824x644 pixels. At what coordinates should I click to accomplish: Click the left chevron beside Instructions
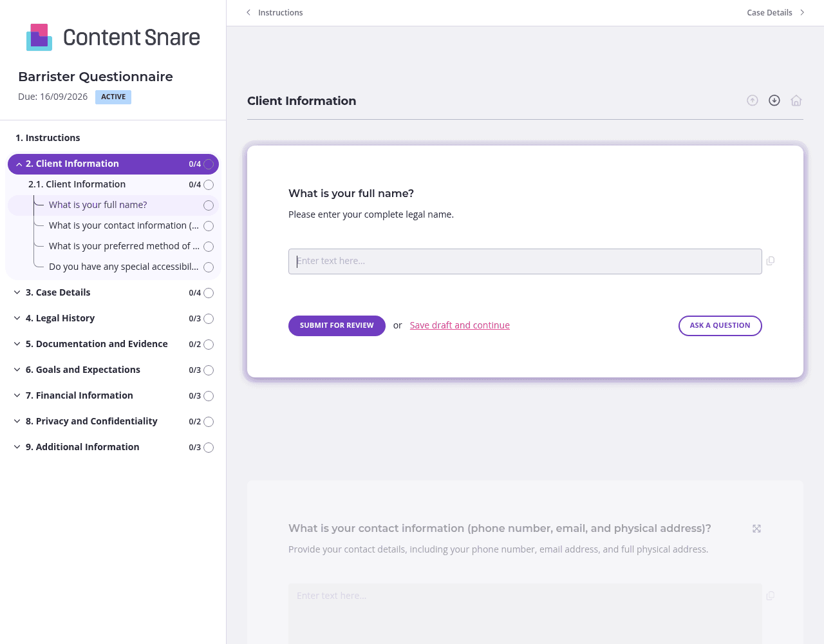click(x=248, y=12)
